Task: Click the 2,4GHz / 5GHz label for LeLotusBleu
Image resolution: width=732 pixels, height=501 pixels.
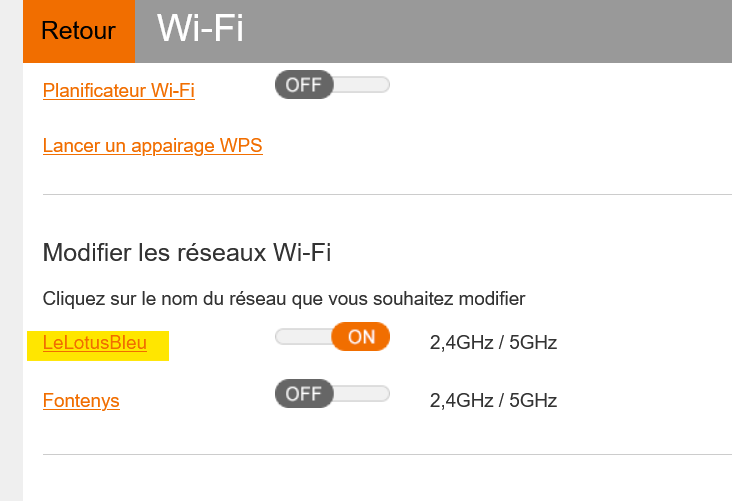Action: (493, 344)
